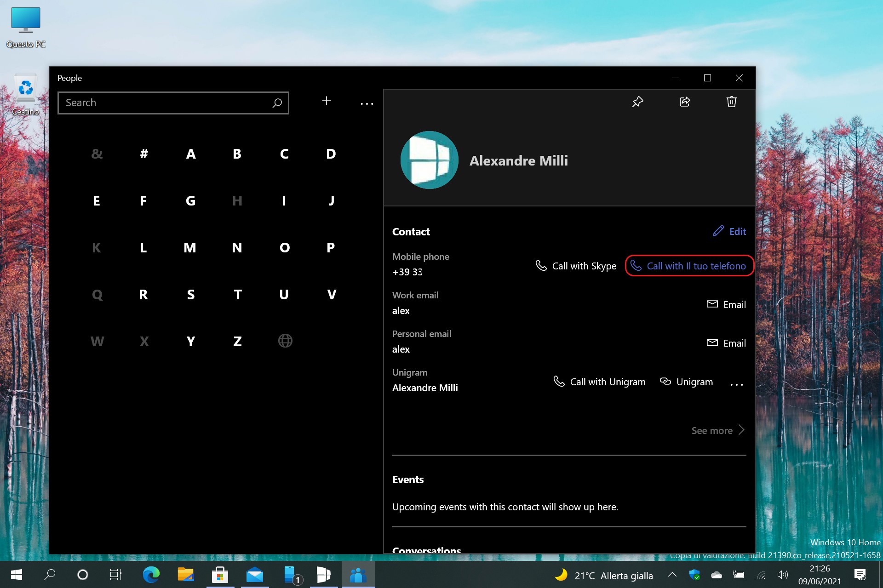Jump to letter N in contacts index

pyautogui.click(x=237, y=247)
